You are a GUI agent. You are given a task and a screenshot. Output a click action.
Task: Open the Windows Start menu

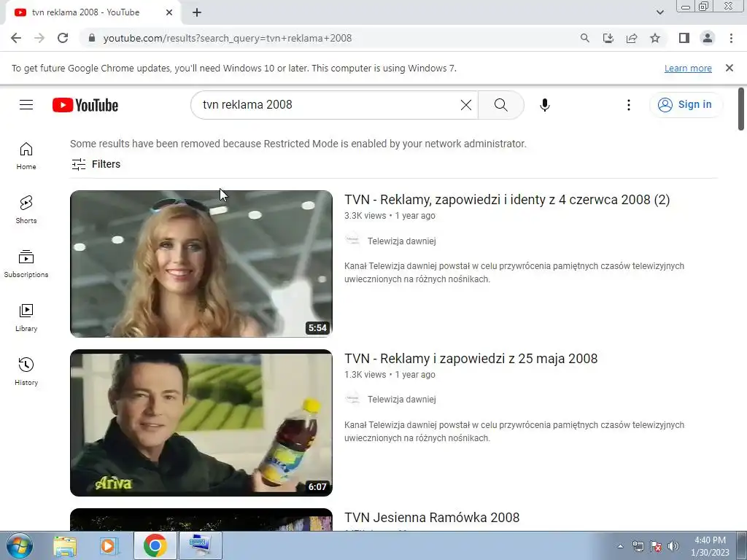coord(20,545)
